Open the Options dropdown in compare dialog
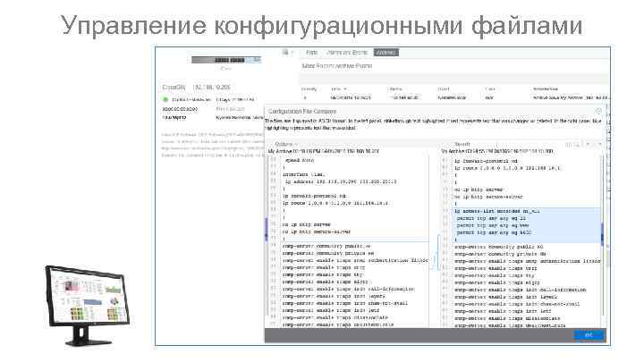The image size is (644, 362). tap(285, 144)
